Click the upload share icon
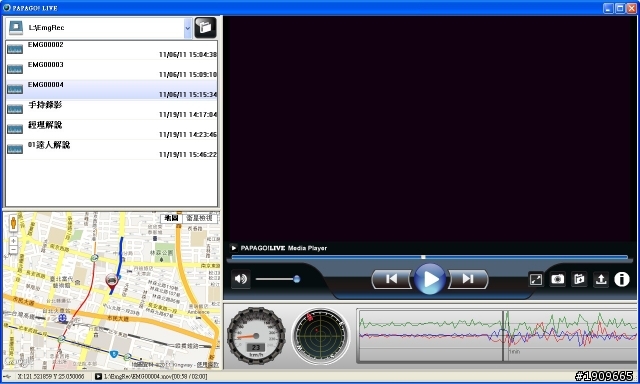This screenshot has width=640, height=384. point(601,279)
